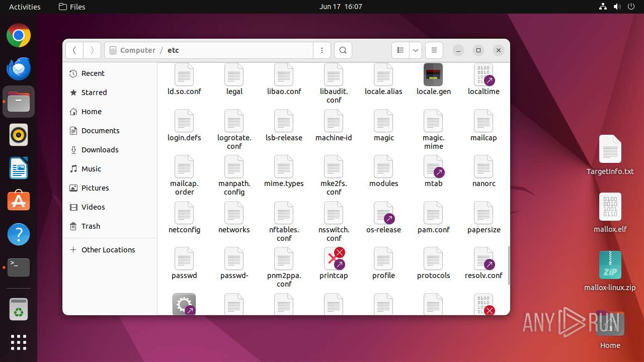Image resolution: width=644 pixels, height=362 pixels.
Task: Select the mke2fs.conf file icon
Action: tap(334, 166)
